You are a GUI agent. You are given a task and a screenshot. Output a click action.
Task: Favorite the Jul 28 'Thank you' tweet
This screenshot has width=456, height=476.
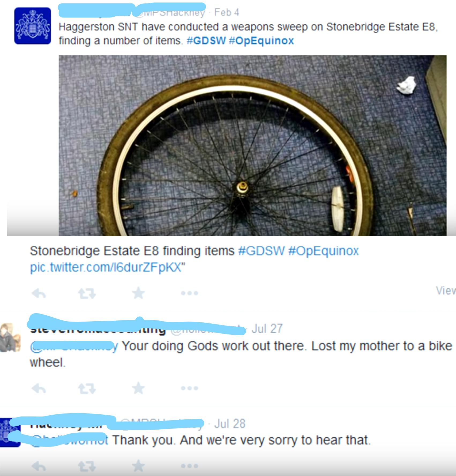coord(138,466)
